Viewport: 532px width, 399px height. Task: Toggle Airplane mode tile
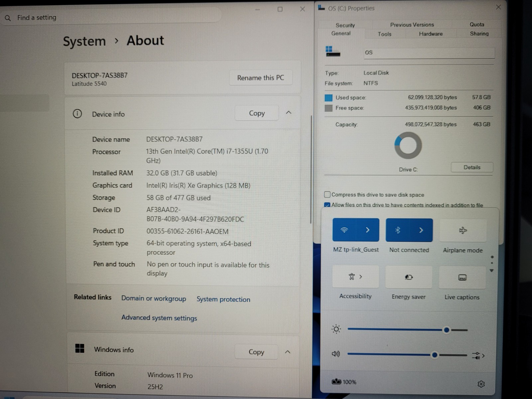coord(463,230)
